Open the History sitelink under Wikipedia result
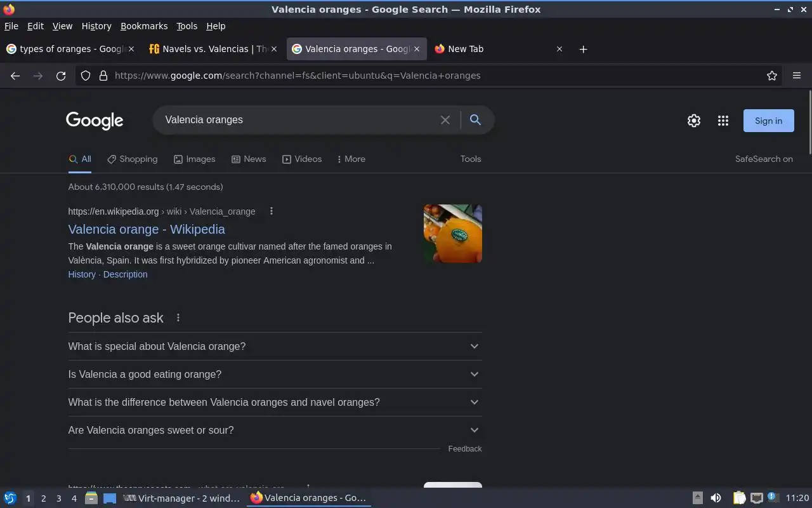Image resolution: width=812 pixels, height=508 pixels. (82, 274)
